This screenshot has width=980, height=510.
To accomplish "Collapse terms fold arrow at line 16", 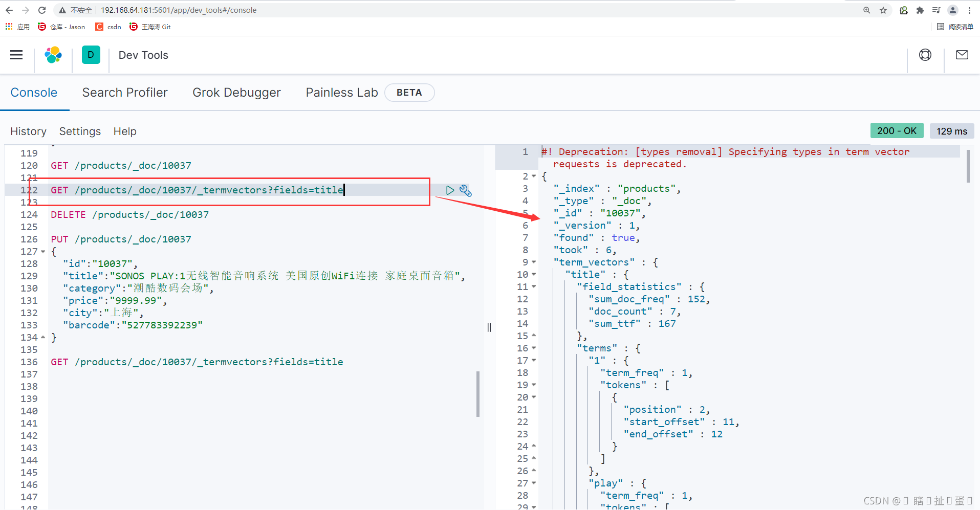I will [x=534, y=348].
